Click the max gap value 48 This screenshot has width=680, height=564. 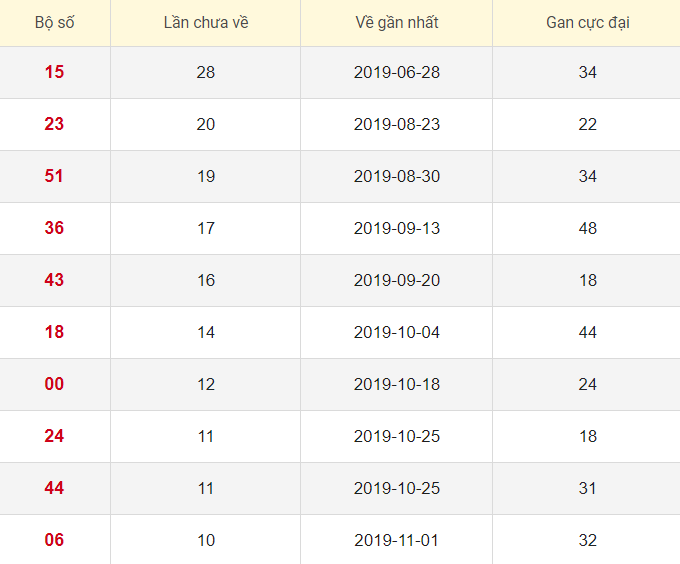(x=587, y=228)
